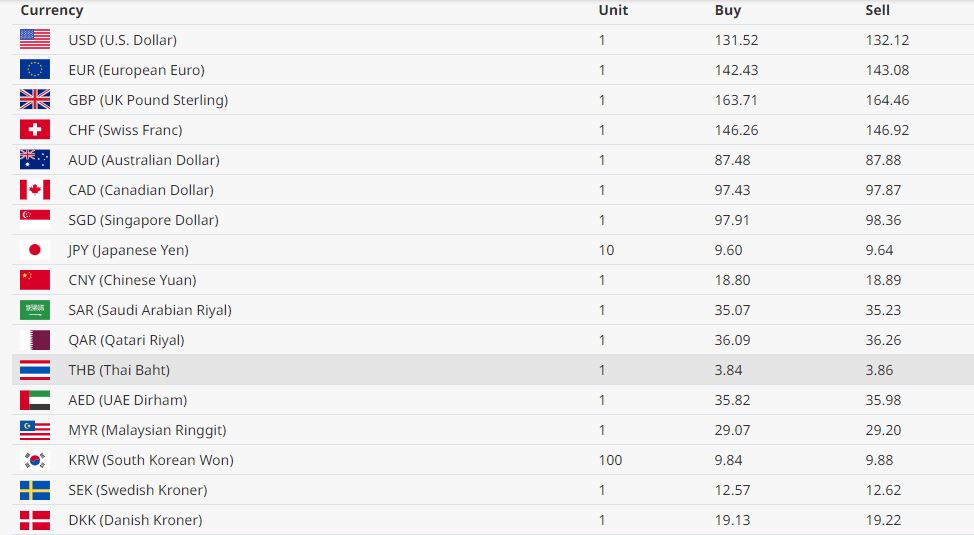Click the Currency column header
This screenshot has height=535, width=974.
pos(52,10)
